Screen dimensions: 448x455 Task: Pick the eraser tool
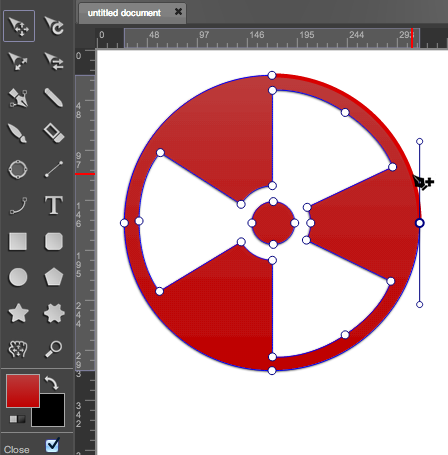coord(54,134)
